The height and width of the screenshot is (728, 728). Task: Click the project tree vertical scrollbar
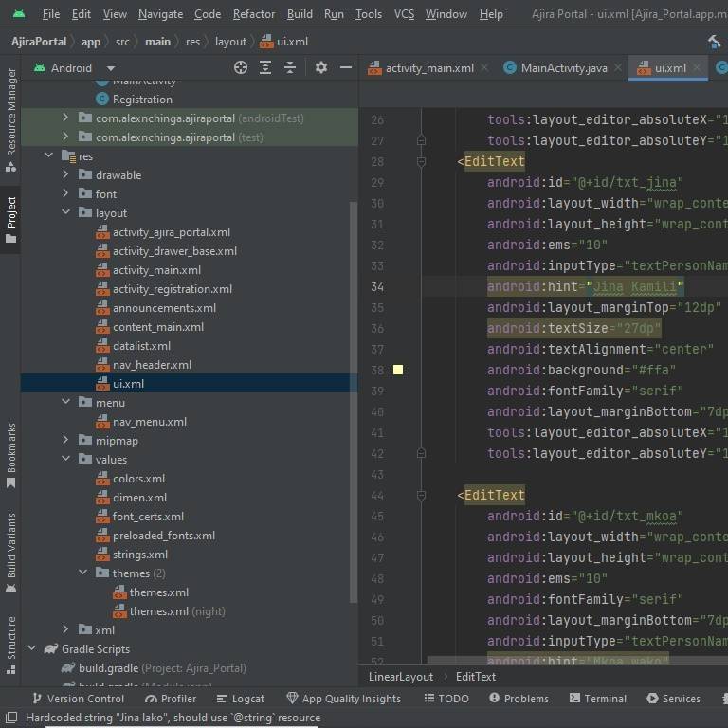[354, 402]
